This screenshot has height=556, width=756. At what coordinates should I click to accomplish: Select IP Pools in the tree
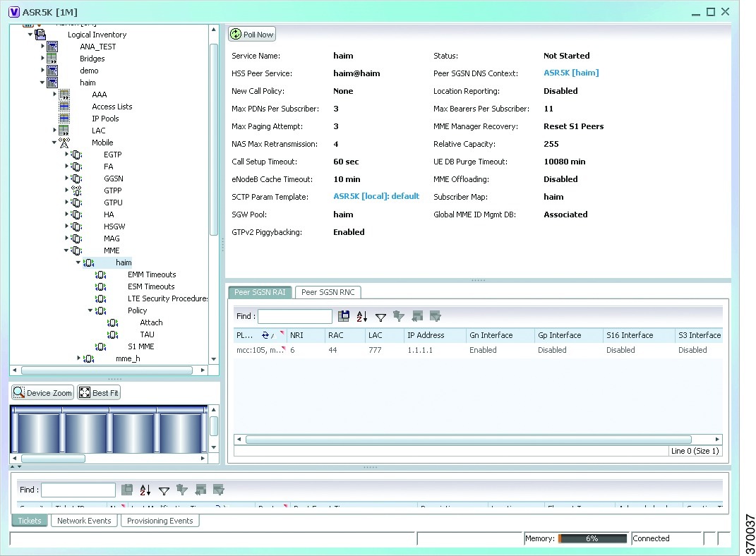click(x=105, y=119)
